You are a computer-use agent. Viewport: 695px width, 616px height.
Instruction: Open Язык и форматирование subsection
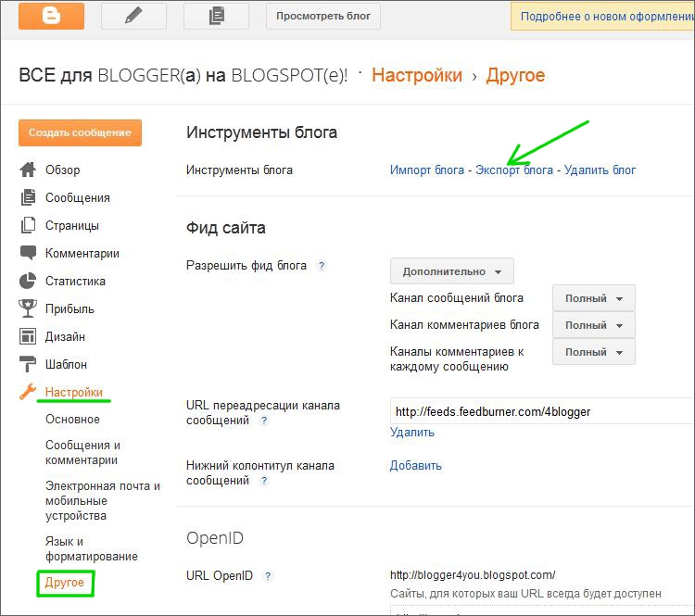[92, 548]
